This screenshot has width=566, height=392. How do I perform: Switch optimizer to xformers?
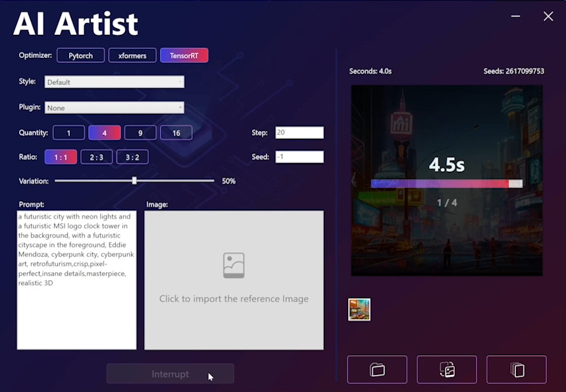(132, 55)
